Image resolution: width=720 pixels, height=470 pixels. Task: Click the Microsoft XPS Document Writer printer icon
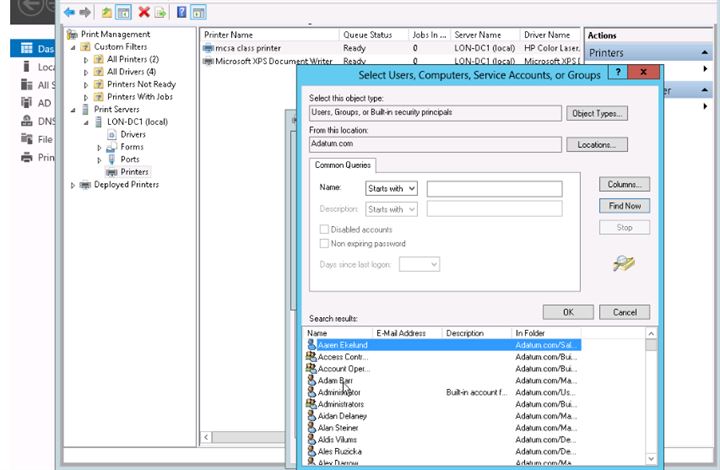click(x=208, y=61)
